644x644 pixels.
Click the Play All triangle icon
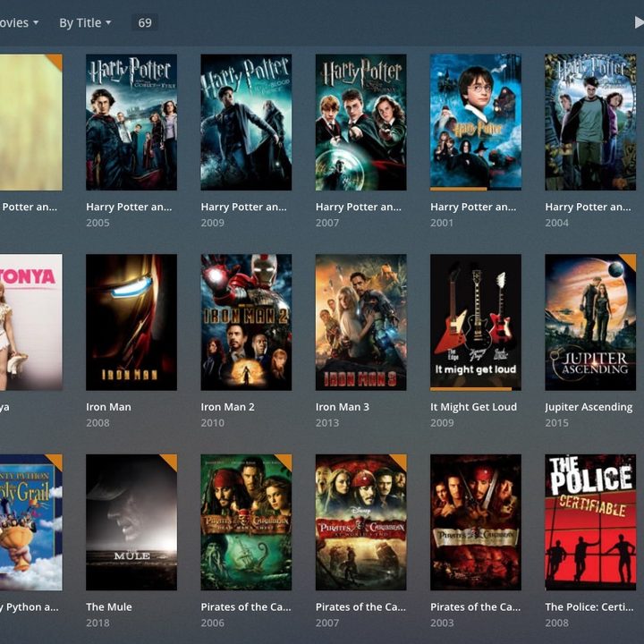[639, 22]
